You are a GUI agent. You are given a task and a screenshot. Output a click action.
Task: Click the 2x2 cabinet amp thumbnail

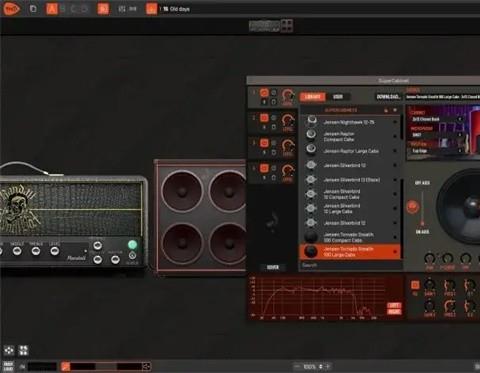pos(264,26)
